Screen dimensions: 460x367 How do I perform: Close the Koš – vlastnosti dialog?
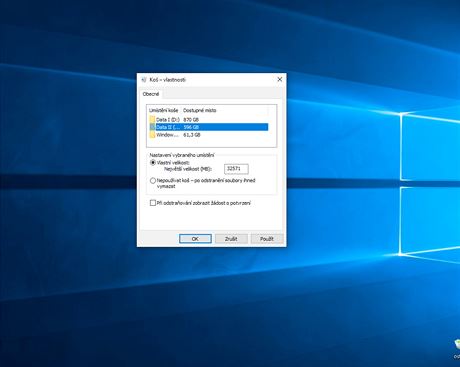coord(280,79)
